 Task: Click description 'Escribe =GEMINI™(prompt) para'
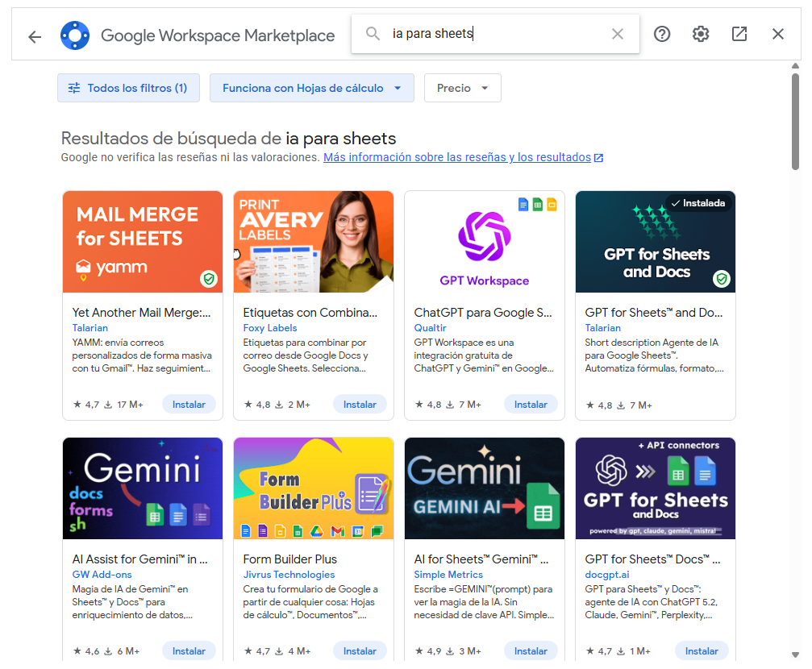coord(484,601)
